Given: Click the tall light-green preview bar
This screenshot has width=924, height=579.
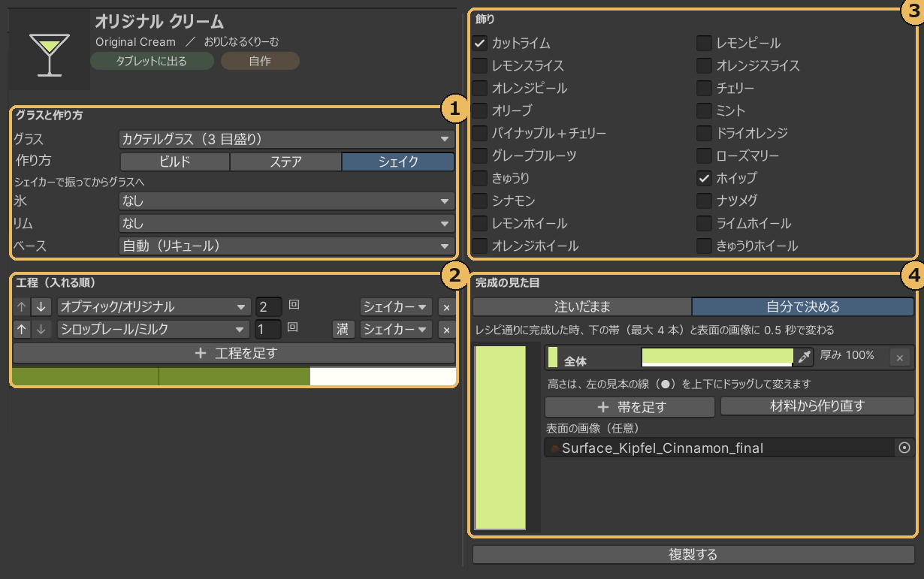Looking at the screenshot, I should [x=500, y=437].
